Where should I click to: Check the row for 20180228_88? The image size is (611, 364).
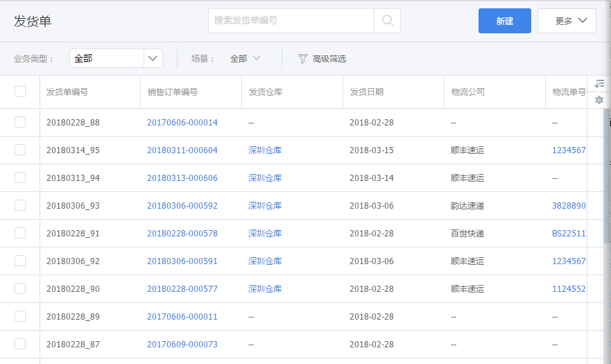point(20,122)
